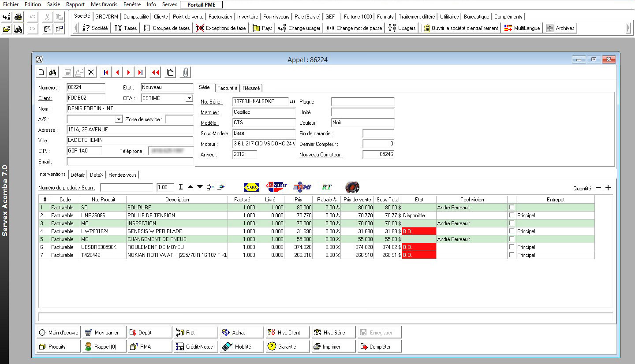Viewport: 635px width, 364px height.
Task: Go to the last record arrow
Action: pos(140,72)
